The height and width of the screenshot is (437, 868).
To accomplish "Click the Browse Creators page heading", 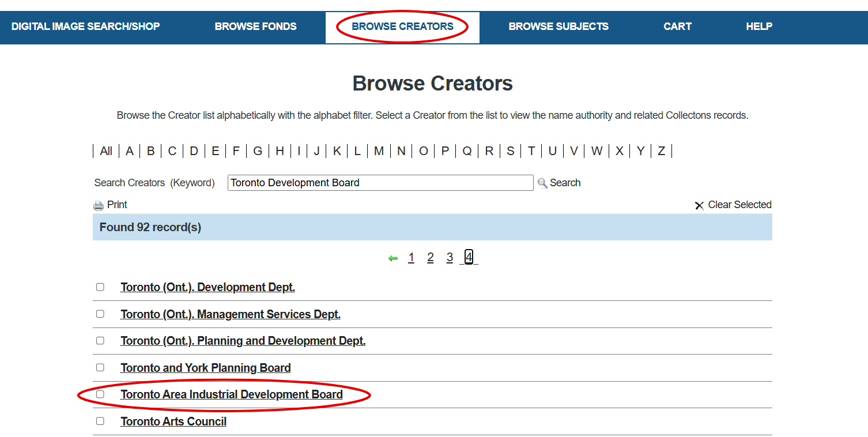I will tap(433, 84).
